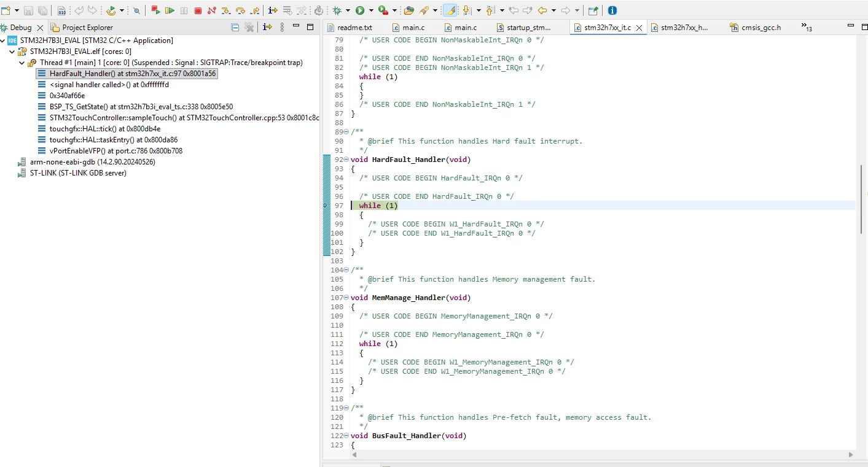Click the blue Information Center icon
The width and height of the screenshot is (868, 467).
tap(612, 10)
